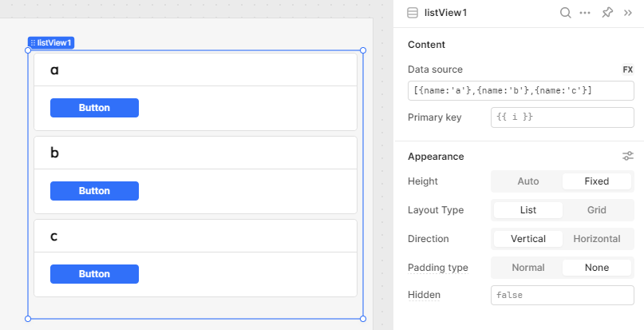Click the Primary key input field
Screen dimensions: 644x330
563,117
